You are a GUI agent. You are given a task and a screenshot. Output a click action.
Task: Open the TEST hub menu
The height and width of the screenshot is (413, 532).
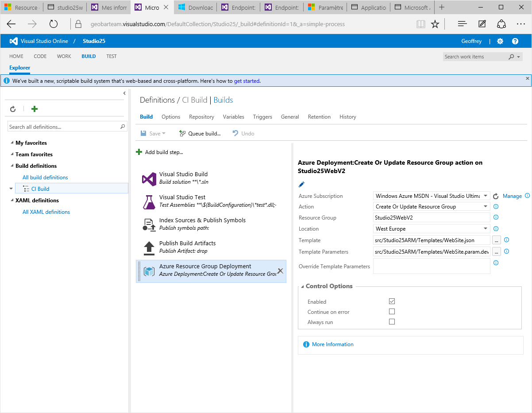(x=112, y=56)
